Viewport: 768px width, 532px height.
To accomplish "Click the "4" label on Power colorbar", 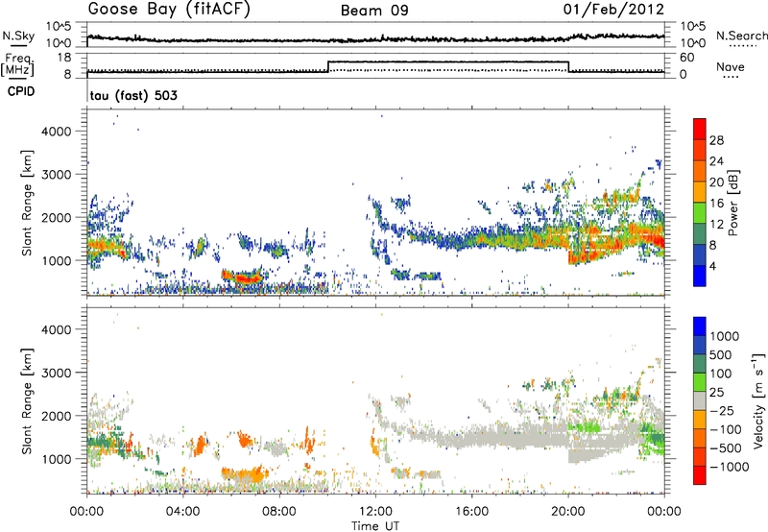I will 713,266.
